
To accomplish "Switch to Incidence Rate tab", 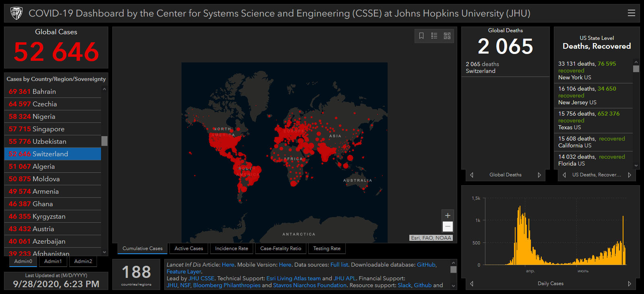I will [231, 248].
